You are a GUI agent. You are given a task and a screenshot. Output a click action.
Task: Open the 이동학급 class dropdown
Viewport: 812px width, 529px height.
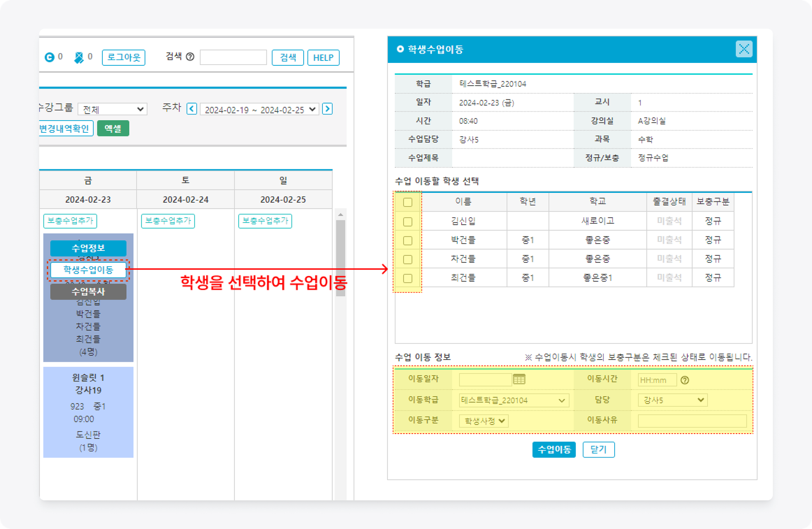tap(514, 400)
